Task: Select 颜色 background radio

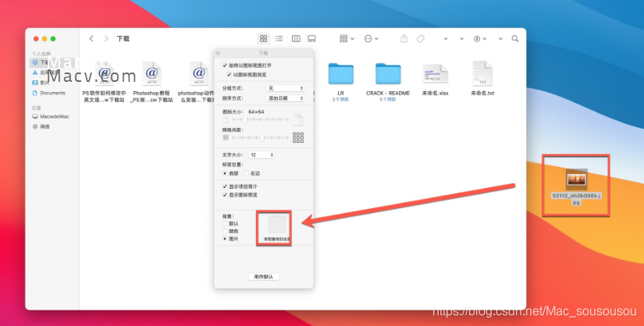Action: [x=225, y=231]
